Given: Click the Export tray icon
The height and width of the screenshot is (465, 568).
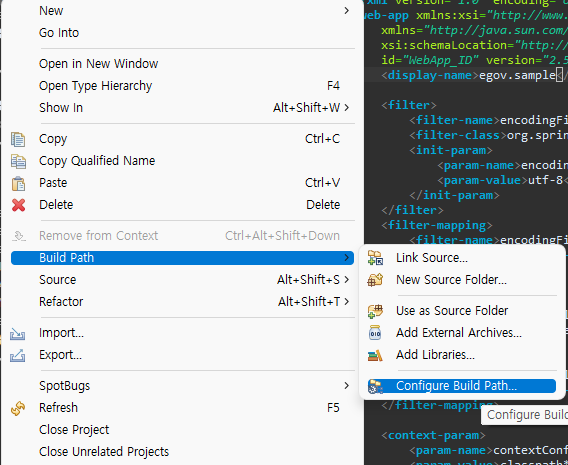Looking at the screenshot, I should 17,355.
